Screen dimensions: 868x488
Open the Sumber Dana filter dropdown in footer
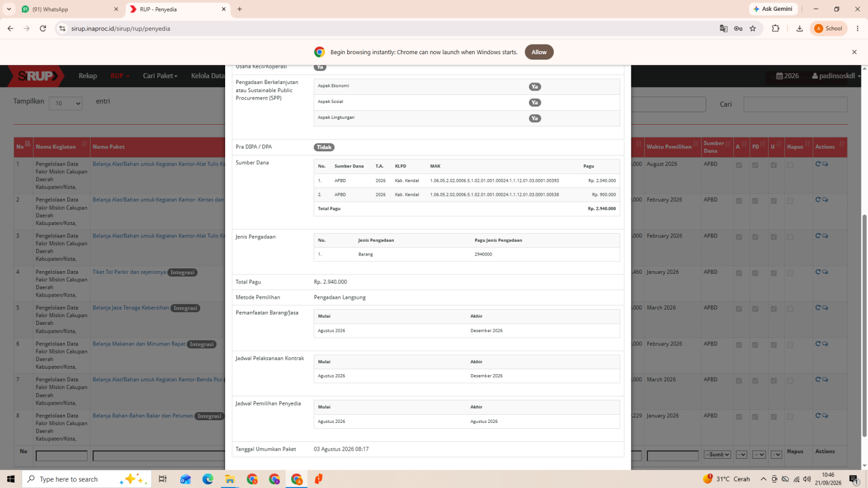pos(717,454)
